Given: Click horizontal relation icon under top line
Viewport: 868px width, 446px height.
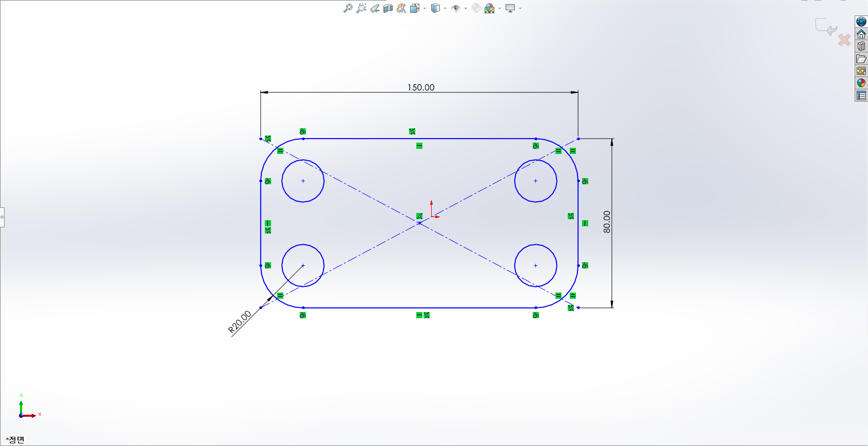Looking at the screenshot, I should 419,146.
